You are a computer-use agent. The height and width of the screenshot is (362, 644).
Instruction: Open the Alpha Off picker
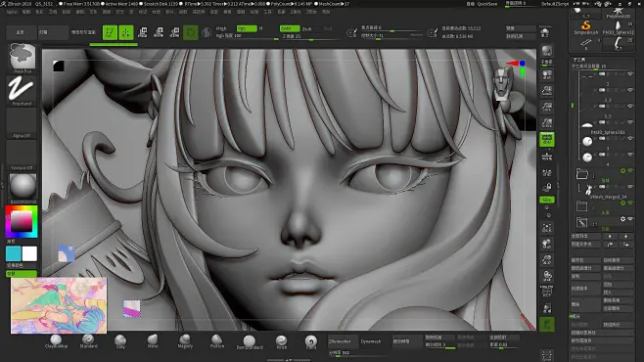point(22,122)
